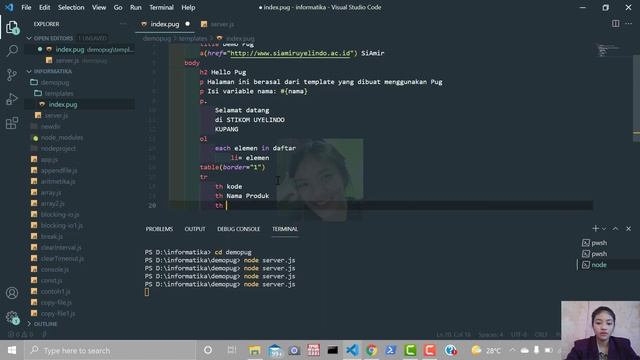Screen dimensions: 640x360
Task: Switch to the Problems panel tab
Action: click(x=159, y=229)
